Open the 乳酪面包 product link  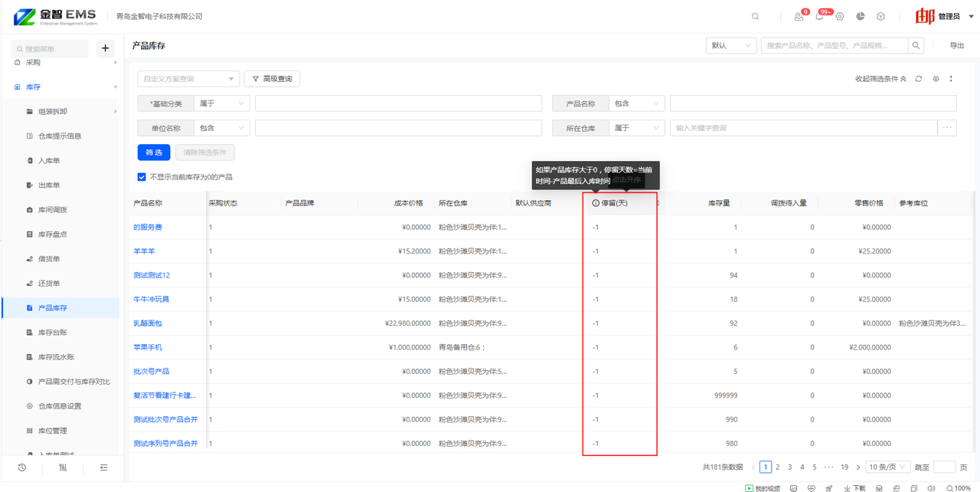point(148,323)
